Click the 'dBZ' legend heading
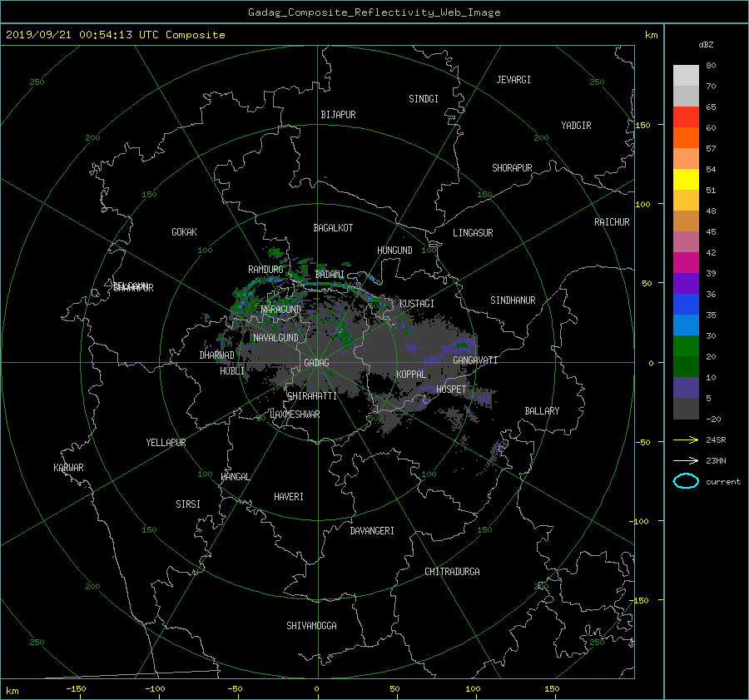The image size is (749, 700). (706, 44)
